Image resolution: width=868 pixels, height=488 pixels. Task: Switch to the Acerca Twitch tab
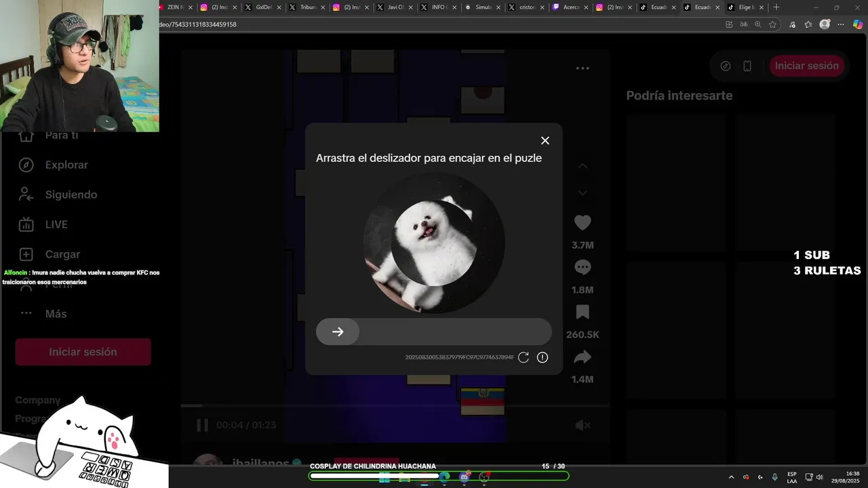click(570, 7)
